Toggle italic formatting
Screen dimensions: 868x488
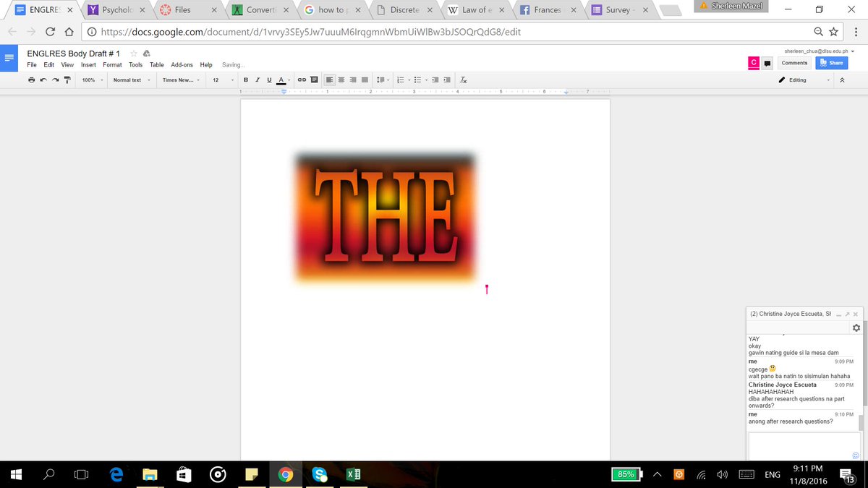[x=258, y=80]
